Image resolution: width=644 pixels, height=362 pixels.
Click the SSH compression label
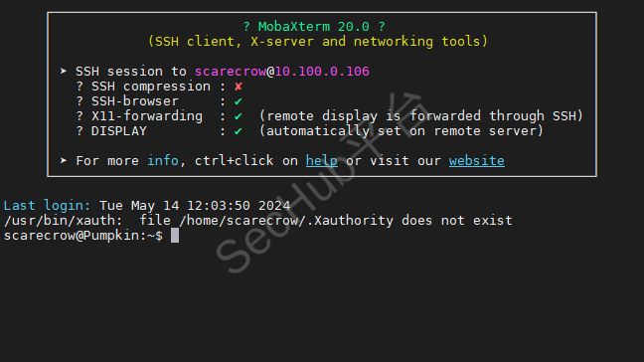coord(151,87)
